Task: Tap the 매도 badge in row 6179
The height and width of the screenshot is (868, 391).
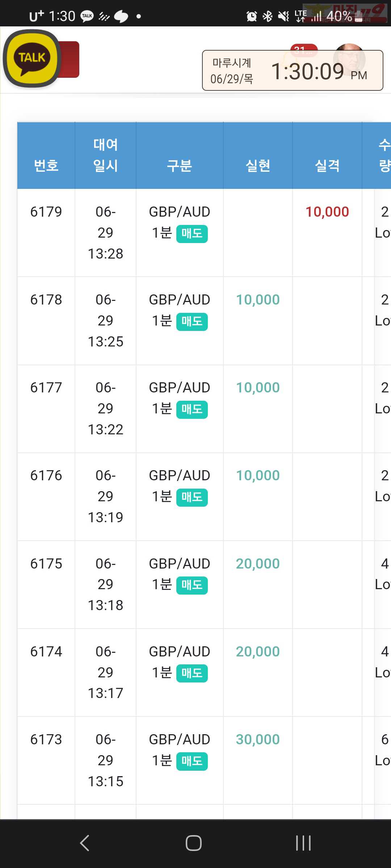Action: click(192, 234)
